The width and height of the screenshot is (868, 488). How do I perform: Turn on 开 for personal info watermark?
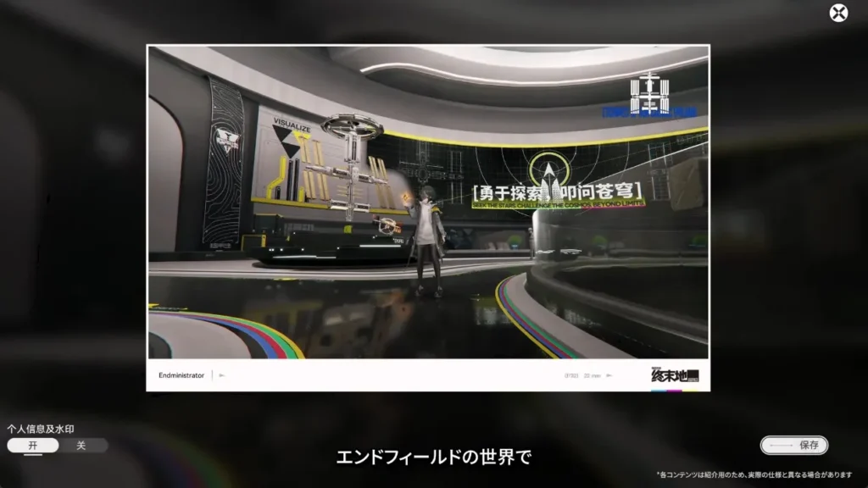[x=33, y=446]
